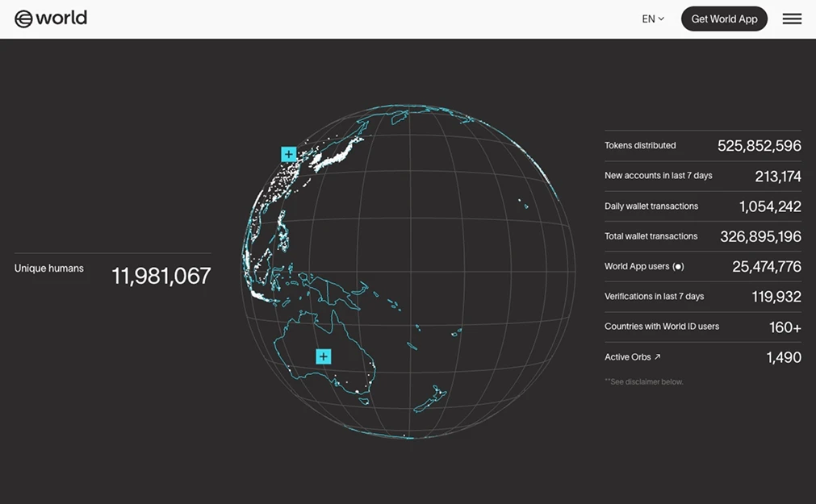This screenshot has height=504, width=816.
Task: Select the value 160+
Action: point(785,327)
